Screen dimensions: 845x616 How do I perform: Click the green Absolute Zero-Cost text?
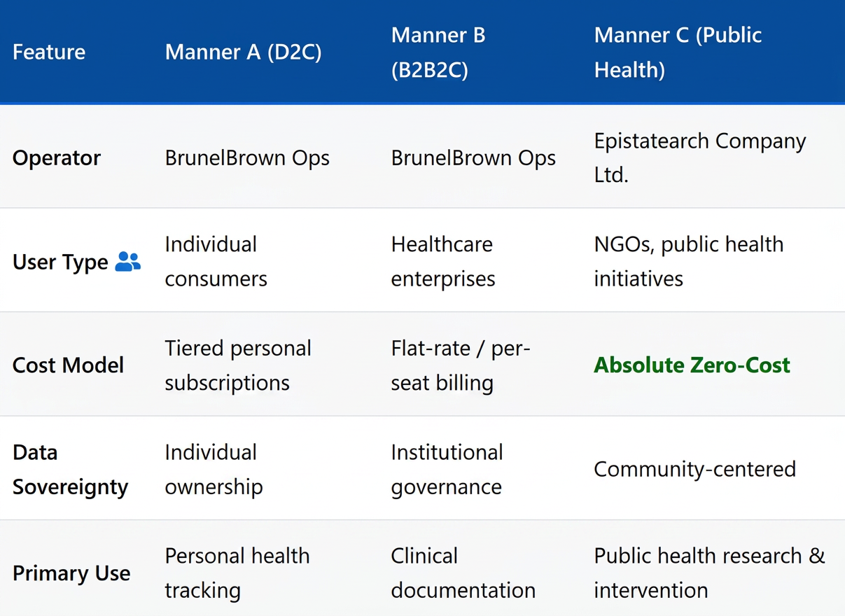[x=692, y=365]
